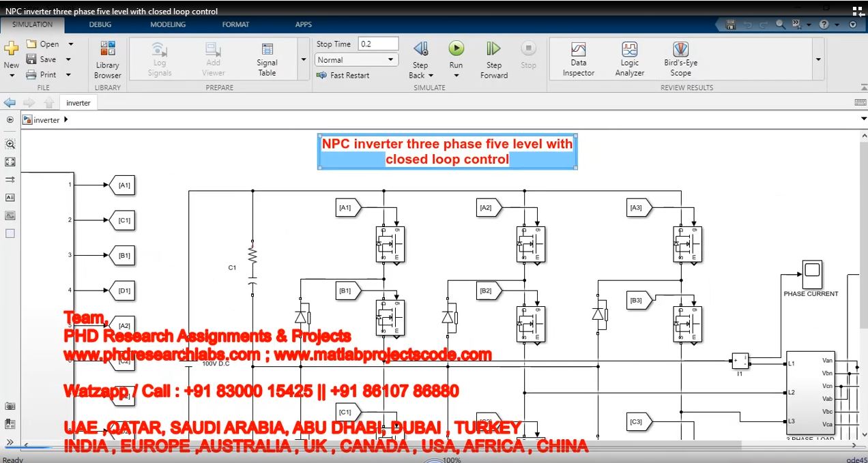Screen dimensions: 868x463
Task: Click the Signal Table icon
Action: pyautogui.click(x=267, y=59)
